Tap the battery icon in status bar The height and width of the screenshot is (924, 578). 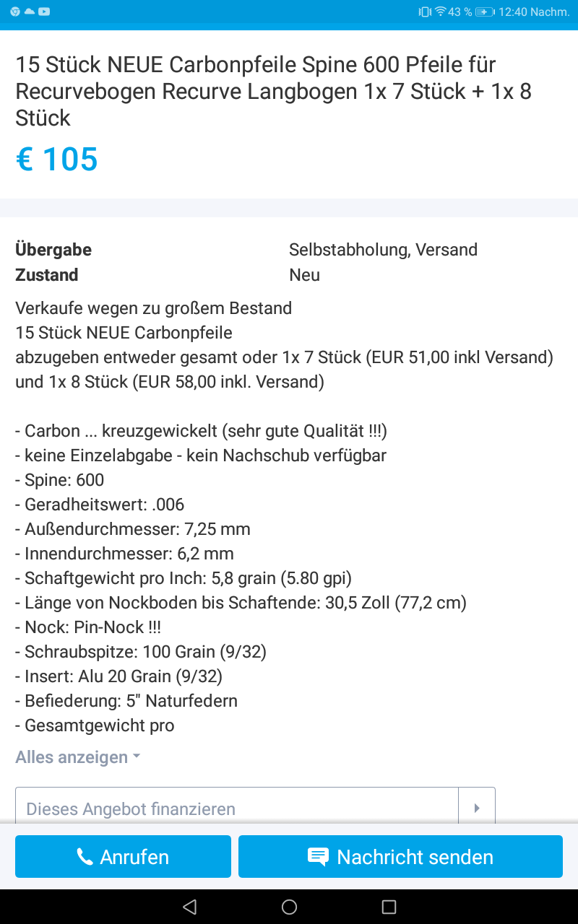(x=484, y=12)
